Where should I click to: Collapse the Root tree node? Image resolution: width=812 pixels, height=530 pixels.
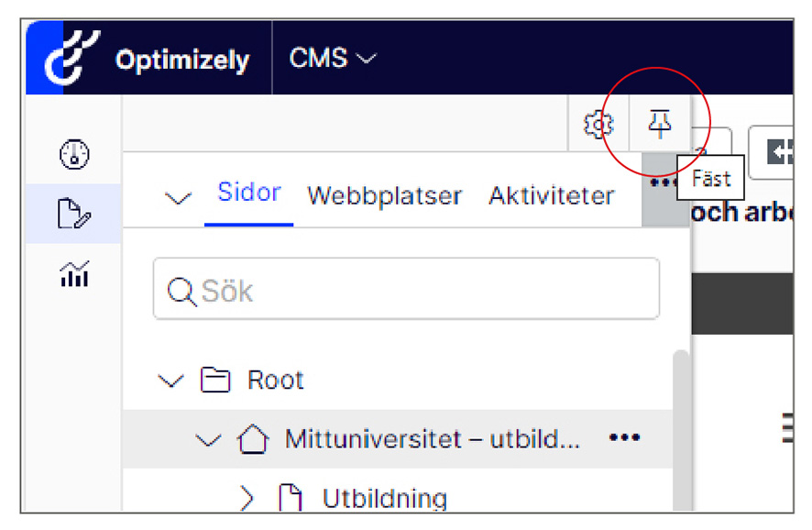[x=170, y=381]
